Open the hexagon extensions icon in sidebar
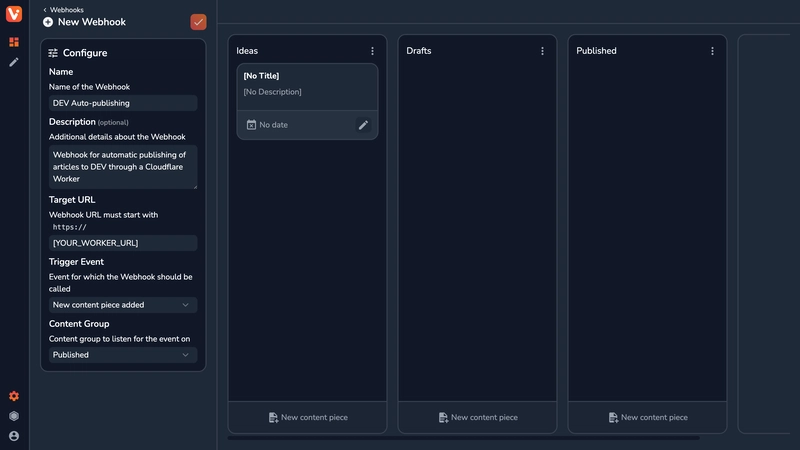This screenshot has height=450, width=800. coord(14,416)
